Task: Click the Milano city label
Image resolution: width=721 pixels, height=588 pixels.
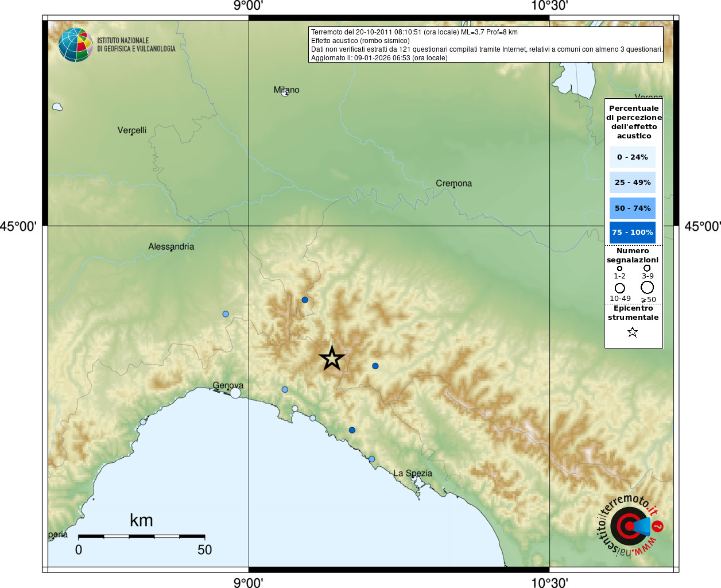Action: (286, 90)
